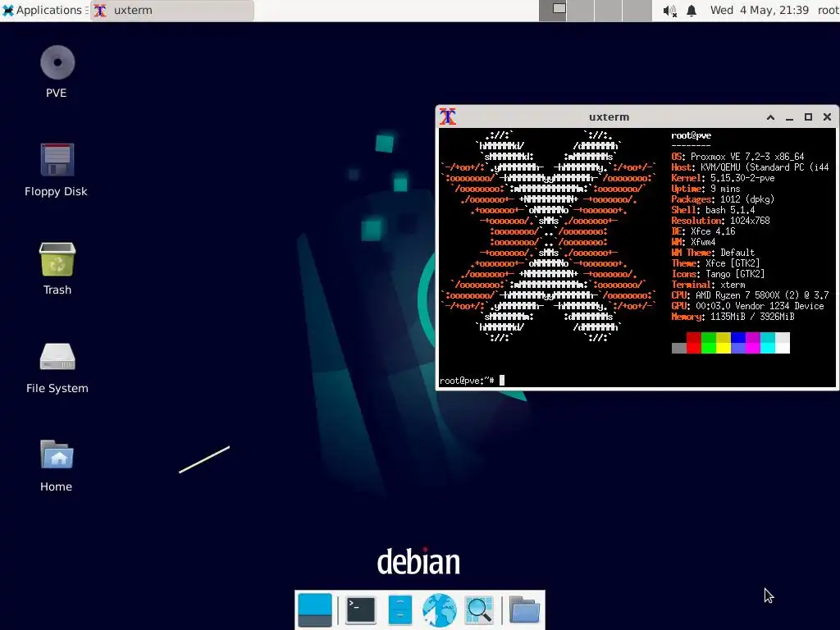Viewport: 840px width, 630px height.
Task: Click the "Resolution: 1024x768" line
Action: point(720,221)
